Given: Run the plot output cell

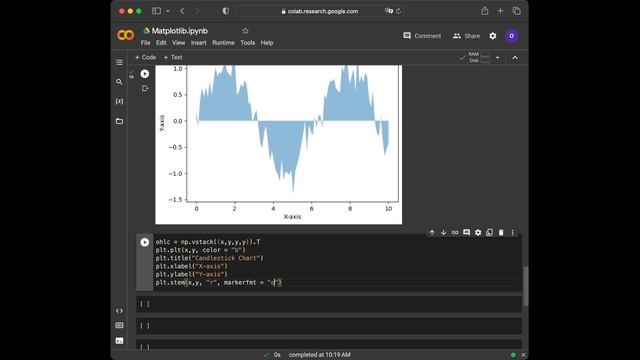Looking at the screenshot, I should coord(144,74).
